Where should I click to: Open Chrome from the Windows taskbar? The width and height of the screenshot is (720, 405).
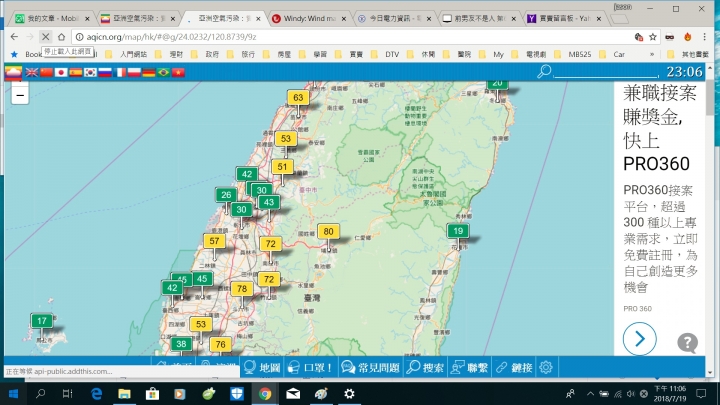click(x=265, y=395)
